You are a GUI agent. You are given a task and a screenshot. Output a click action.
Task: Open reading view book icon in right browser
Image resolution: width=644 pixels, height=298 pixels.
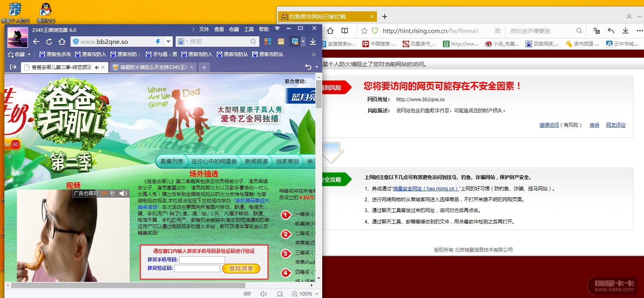coord(345,31)
